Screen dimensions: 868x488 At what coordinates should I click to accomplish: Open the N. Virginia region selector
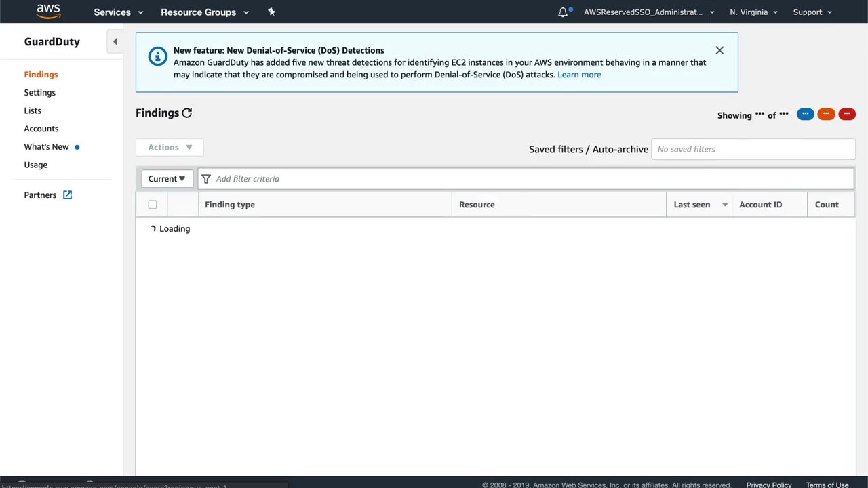point(753,12)
